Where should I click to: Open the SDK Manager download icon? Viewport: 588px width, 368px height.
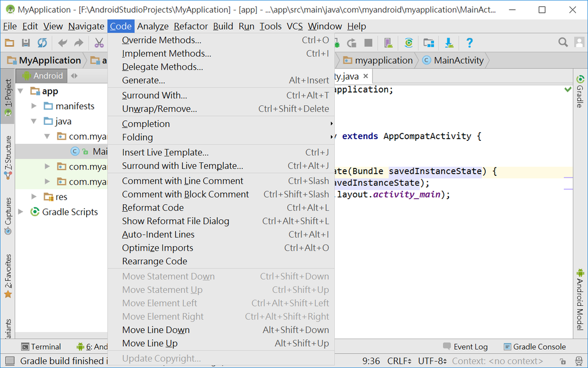(x=449, y=43)
